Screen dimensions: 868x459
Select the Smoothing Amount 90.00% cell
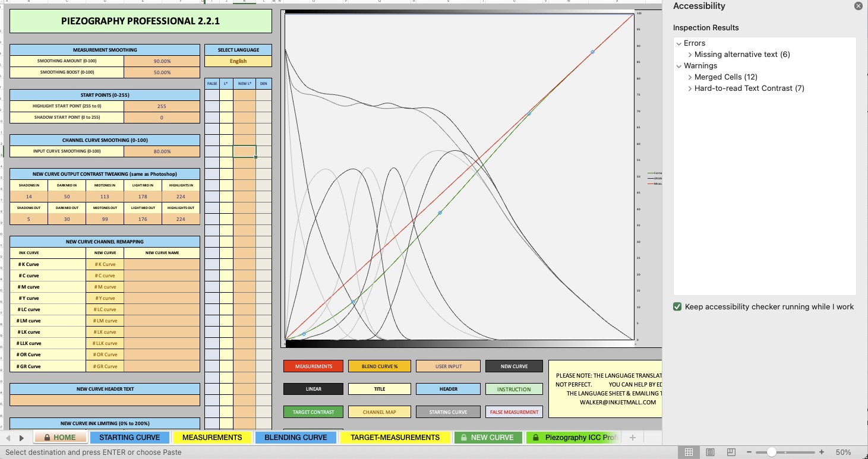[162, 61]
